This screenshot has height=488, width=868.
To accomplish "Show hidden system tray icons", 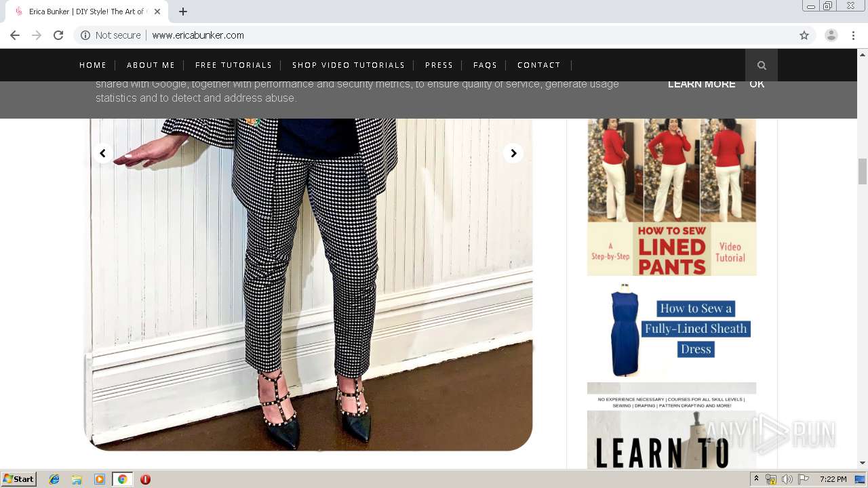I will [756, 479].
